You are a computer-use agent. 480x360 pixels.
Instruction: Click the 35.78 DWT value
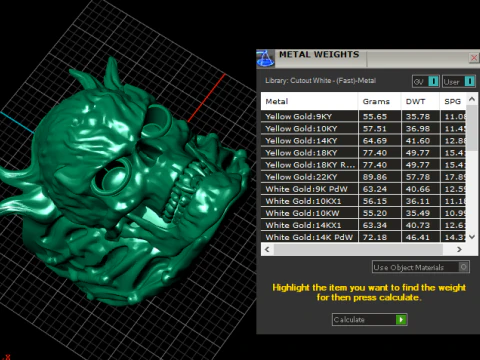(418, 117)
